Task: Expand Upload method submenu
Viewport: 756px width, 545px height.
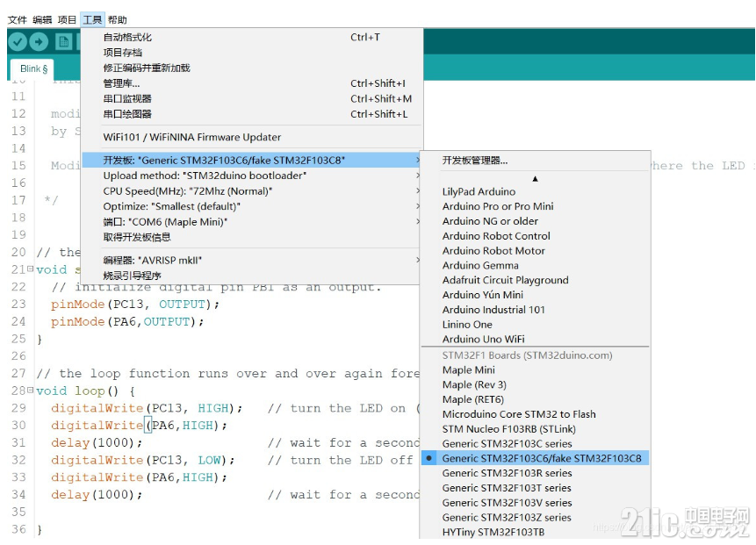Action: click(x=418, y=176)
